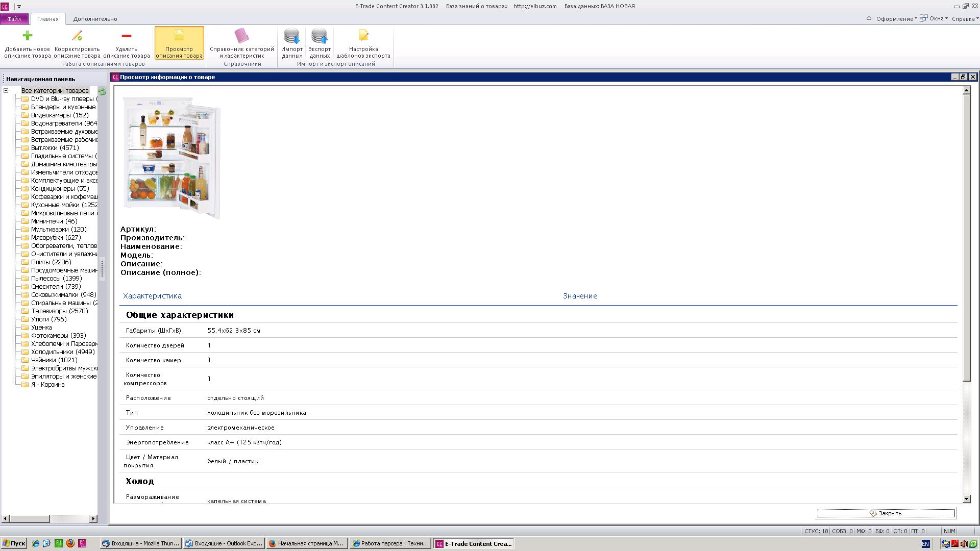Switch to Входящие - Mozilla Thunderbird window
Image resolution: width=980 pixels, height=551 pixels.
click(x=141, y=543)
